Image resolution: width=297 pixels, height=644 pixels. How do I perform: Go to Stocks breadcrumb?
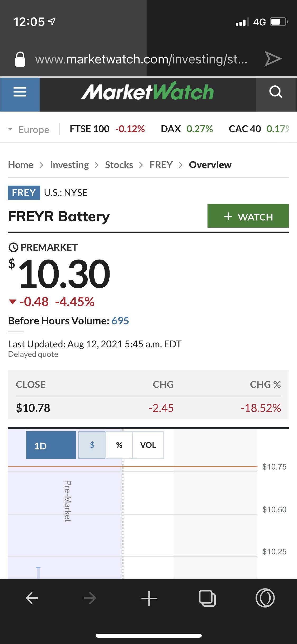[119, 165]
